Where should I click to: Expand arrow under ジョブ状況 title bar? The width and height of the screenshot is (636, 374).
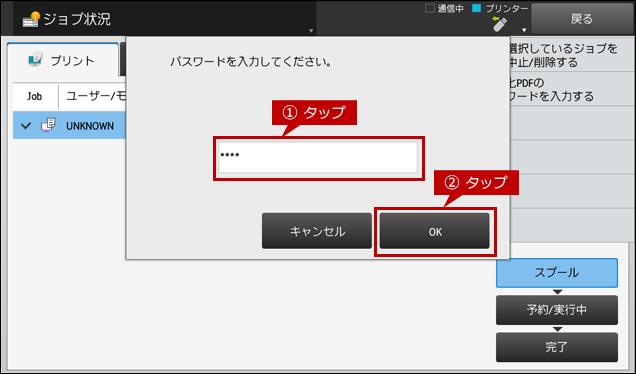click(311, 31)
